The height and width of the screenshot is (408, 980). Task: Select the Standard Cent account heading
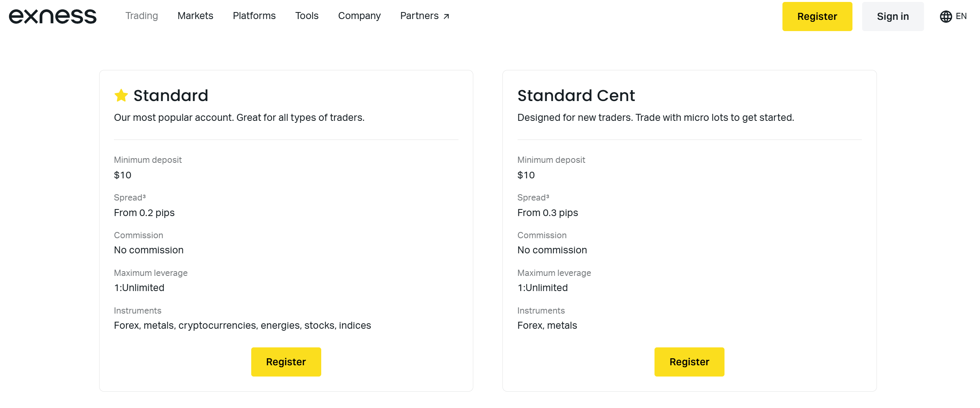576,96
